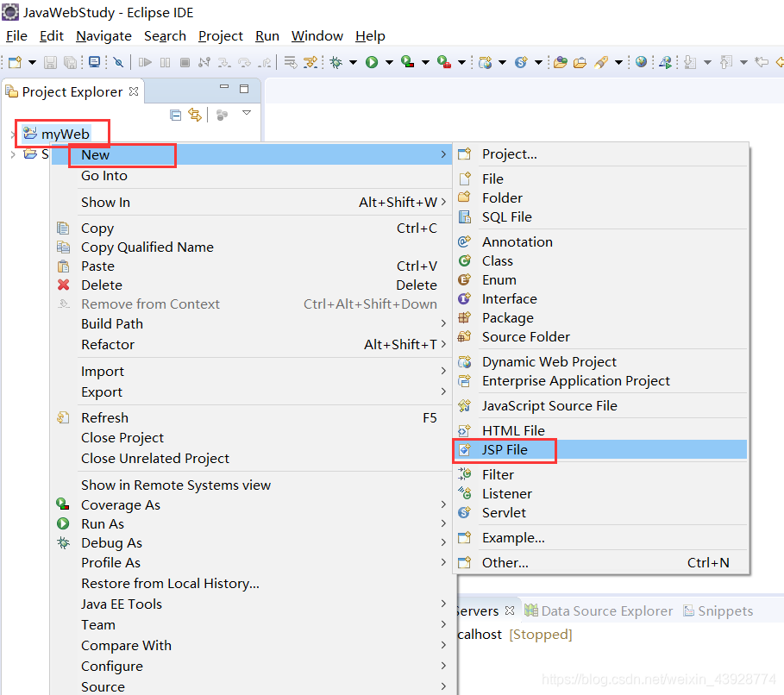Open dropdown beside New Servlet icon

538,62
